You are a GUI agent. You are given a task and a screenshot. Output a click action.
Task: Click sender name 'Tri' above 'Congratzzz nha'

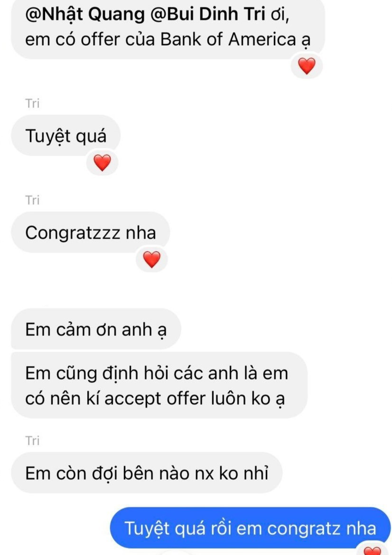pos(32,200)
